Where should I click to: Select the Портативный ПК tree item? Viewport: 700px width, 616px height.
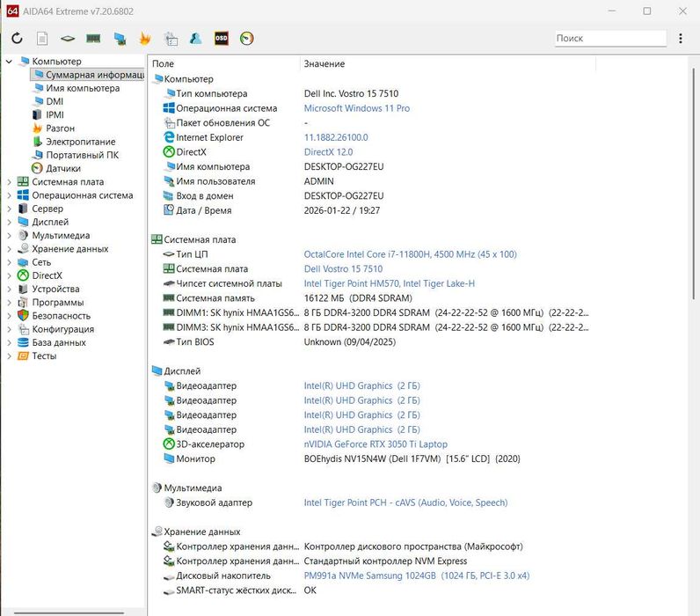coord(82,155)
